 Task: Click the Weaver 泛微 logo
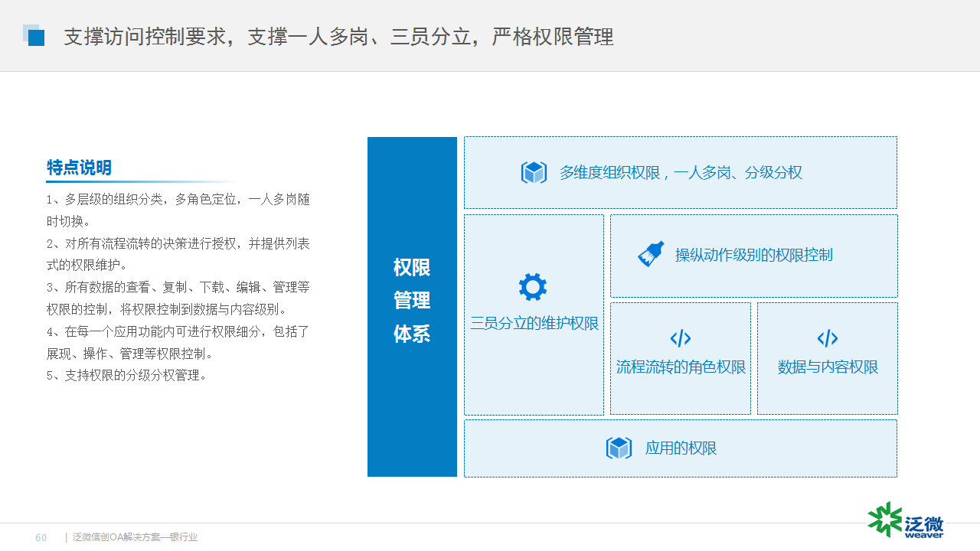tap(906, 521)
